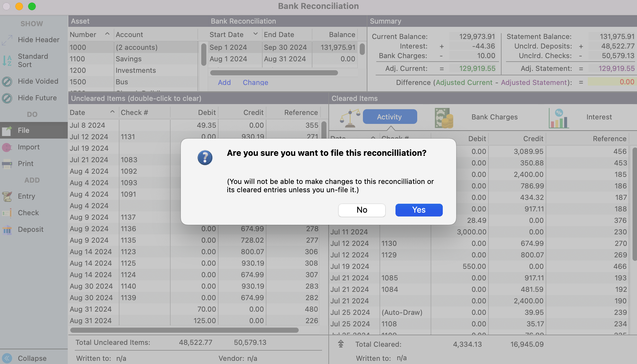Click the uncleared items horizontal scrollbar
Viewport: 637px width, 364px height.
[x=184, y=330]
